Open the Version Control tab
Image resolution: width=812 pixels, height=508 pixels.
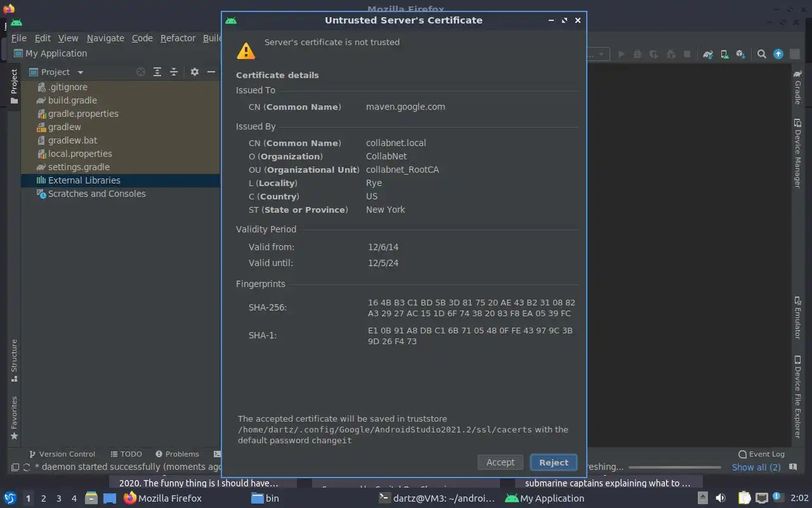(62, 454)
